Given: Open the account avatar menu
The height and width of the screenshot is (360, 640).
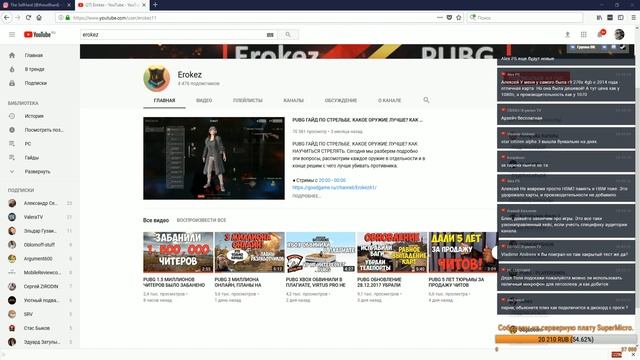Looking at the screenshot, I should tap(619, 35).
